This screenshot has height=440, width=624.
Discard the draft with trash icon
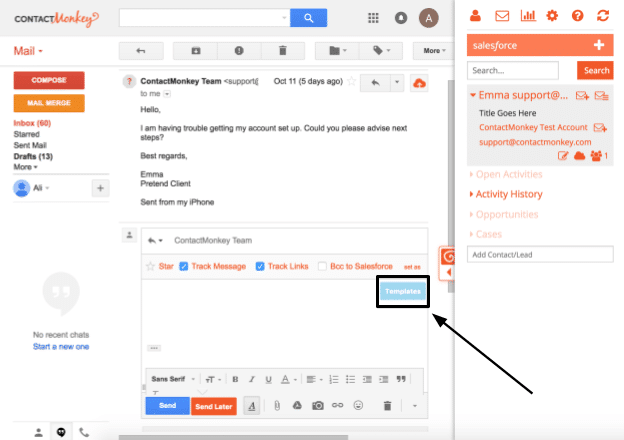[x=387, y=406]
